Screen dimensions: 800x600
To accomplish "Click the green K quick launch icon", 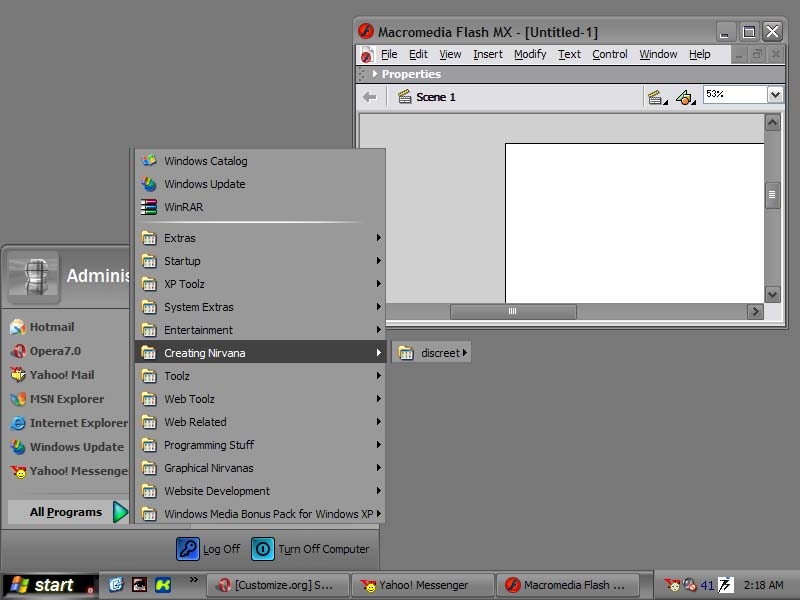I will coord(163,585).
